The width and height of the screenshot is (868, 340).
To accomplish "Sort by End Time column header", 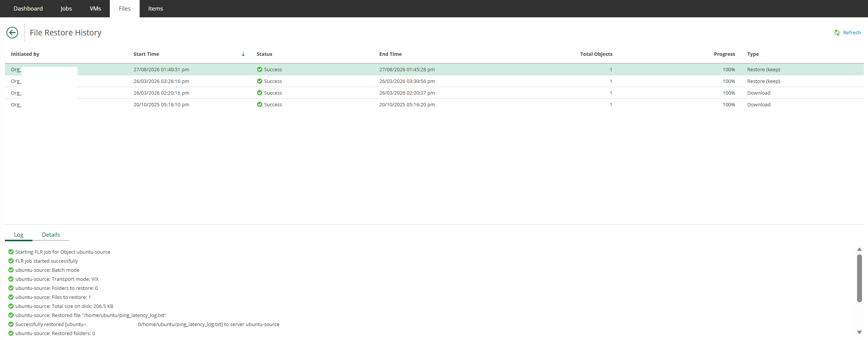I will click(390, 54).
